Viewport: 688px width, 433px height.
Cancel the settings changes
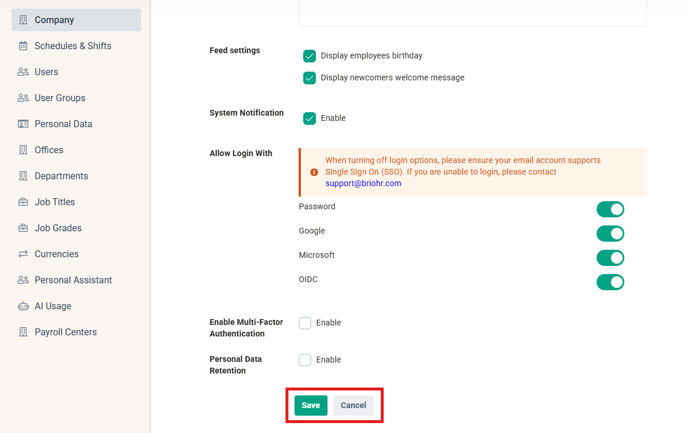click(353, 405)
